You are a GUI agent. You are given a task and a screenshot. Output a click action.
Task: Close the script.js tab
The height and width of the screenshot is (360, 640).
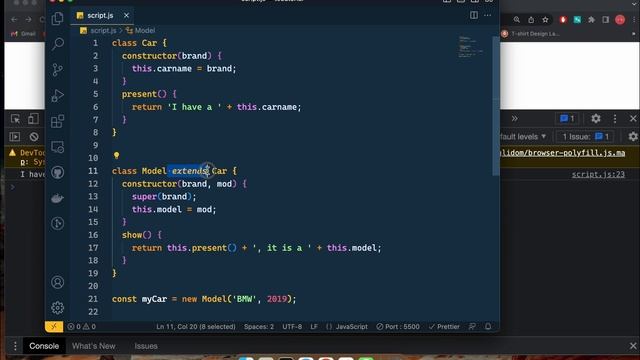point(127,16)
